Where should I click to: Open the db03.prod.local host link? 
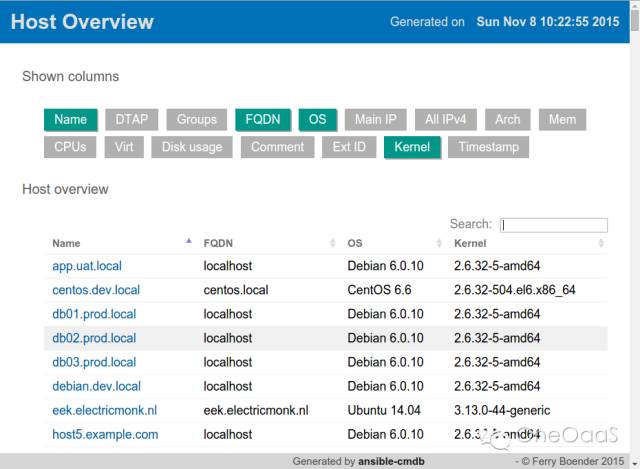point(94,362)
